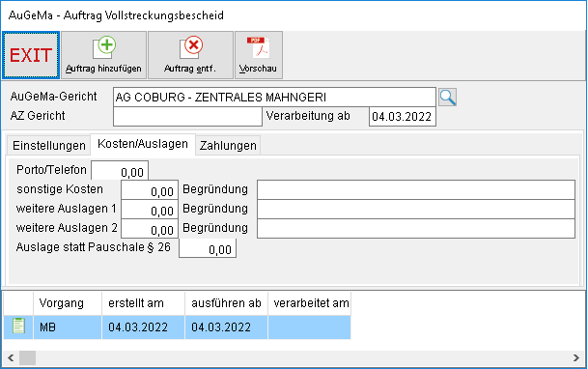
Task: Add an order with Auftrag hinzufügen
Action: pyautogui.click(x=103, y=55)
